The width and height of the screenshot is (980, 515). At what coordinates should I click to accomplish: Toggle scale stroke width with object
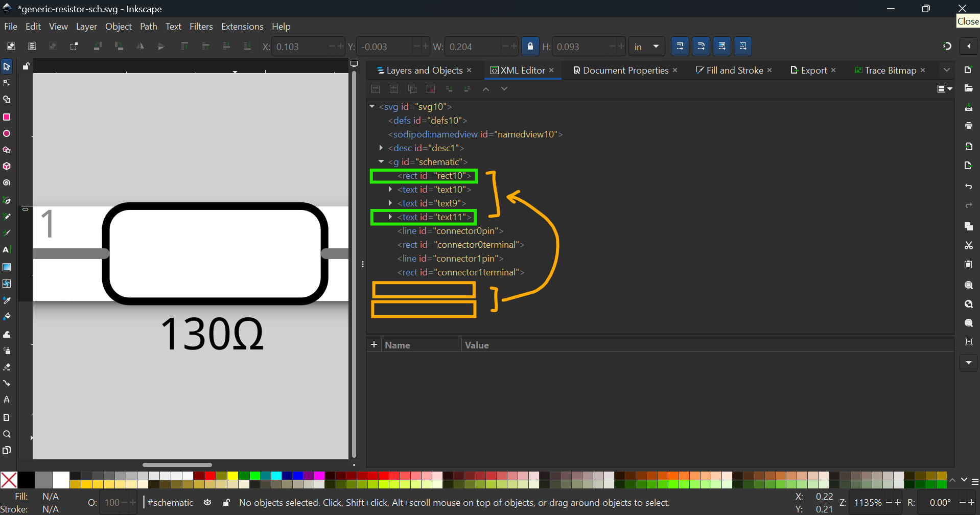click(x=680, y=46)
